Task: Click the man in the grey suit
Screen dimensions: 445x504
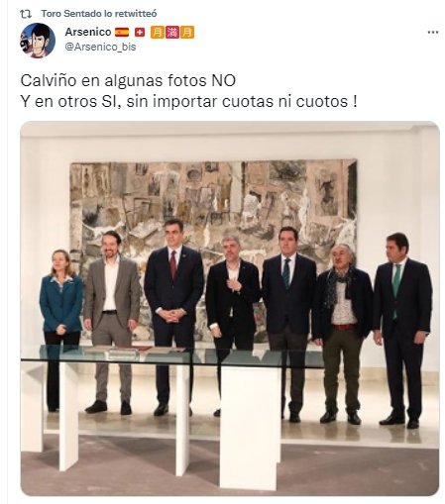Action: click(112, 322)
